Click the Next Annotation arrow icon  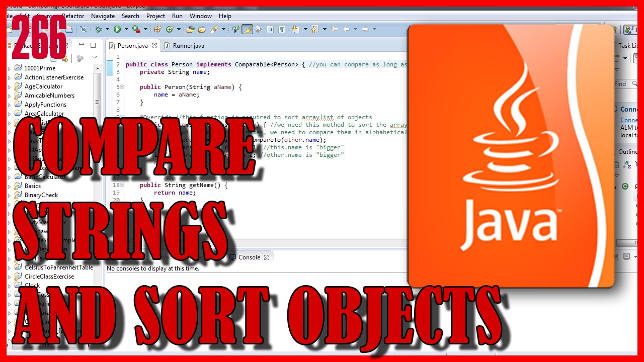point(295,29)
